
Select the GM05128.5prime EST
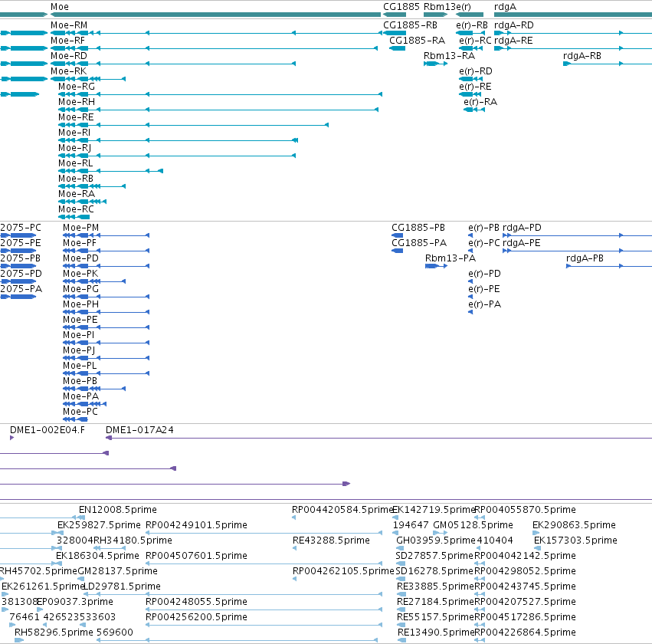(x=473, y=525)
